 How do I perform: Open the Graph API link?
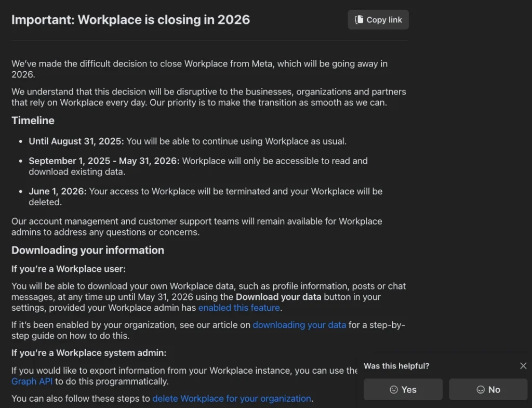point(32,381)
